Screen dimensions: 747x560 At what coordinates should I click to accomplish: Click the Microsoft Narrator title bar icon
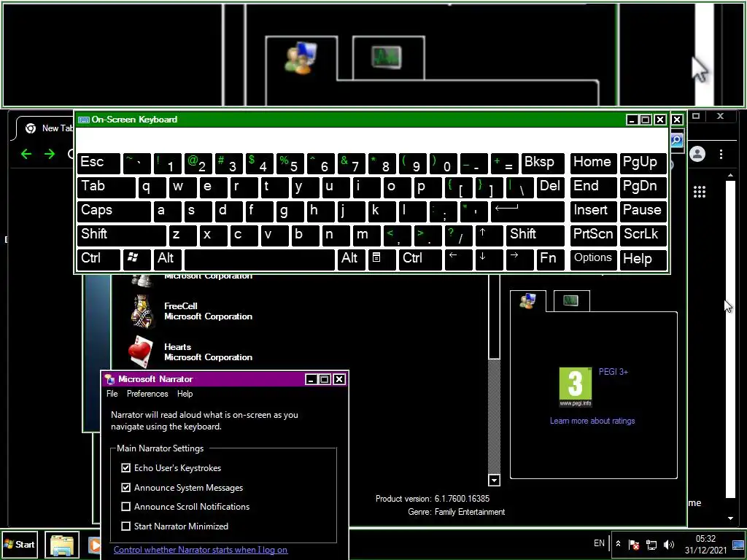click(x=110, y=379)
